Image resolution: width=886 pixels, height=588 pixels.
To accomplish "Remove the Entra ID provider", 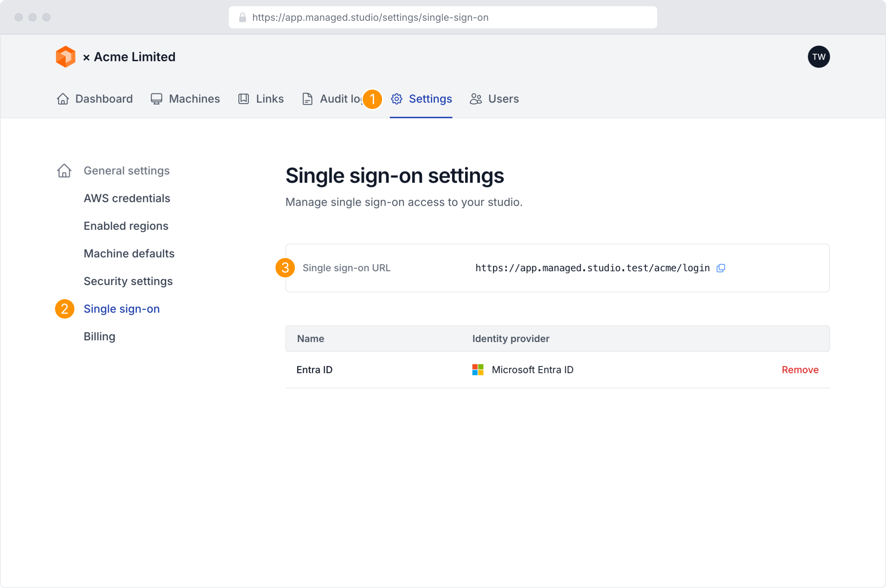I will 800,370.
